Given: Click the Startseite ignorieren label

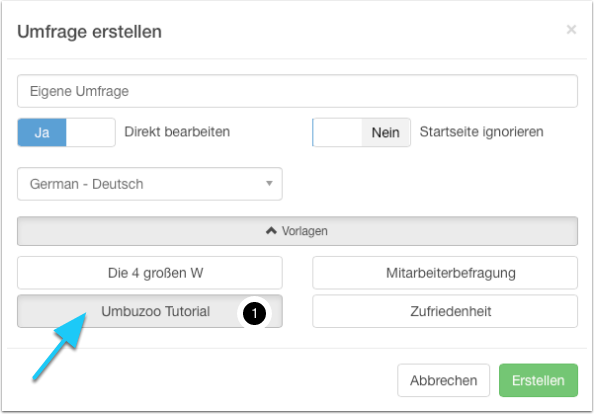Looking at the screenshot, I should click(x=481, y=132).
